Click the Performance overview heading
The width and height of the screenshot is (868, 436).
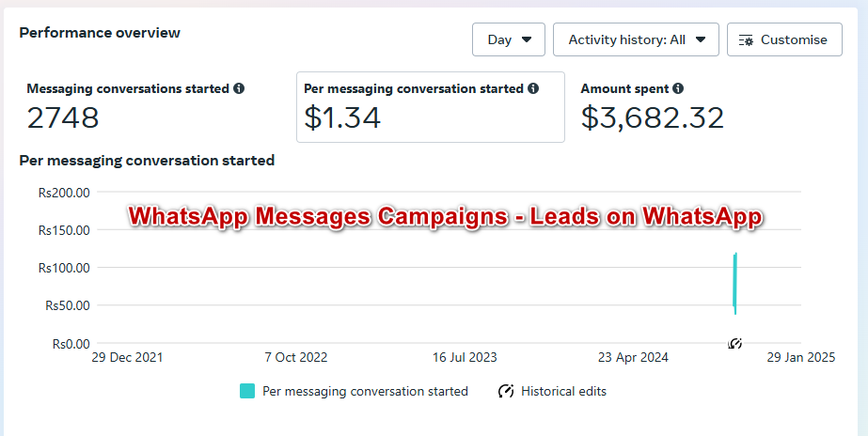click(x=100, y=32)
